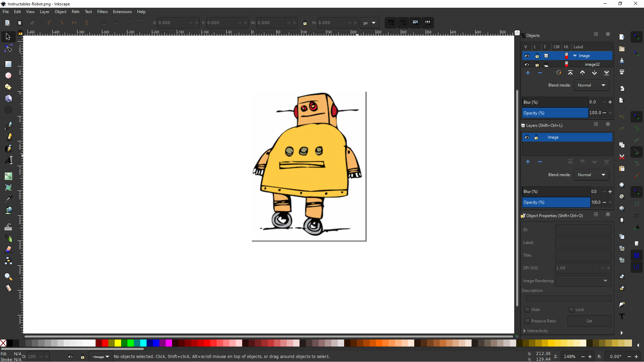The image size is (644, 362).
Task: Select the Star tool
Action: pos(8,87)
